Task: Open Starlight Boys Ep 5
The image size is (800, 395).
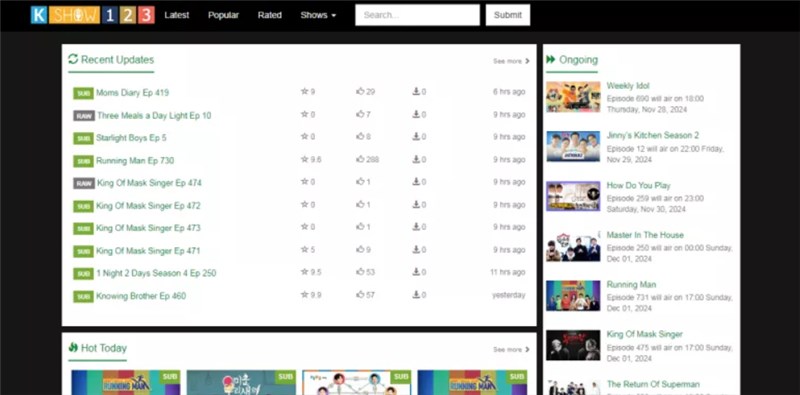Action: pos(131,138)
